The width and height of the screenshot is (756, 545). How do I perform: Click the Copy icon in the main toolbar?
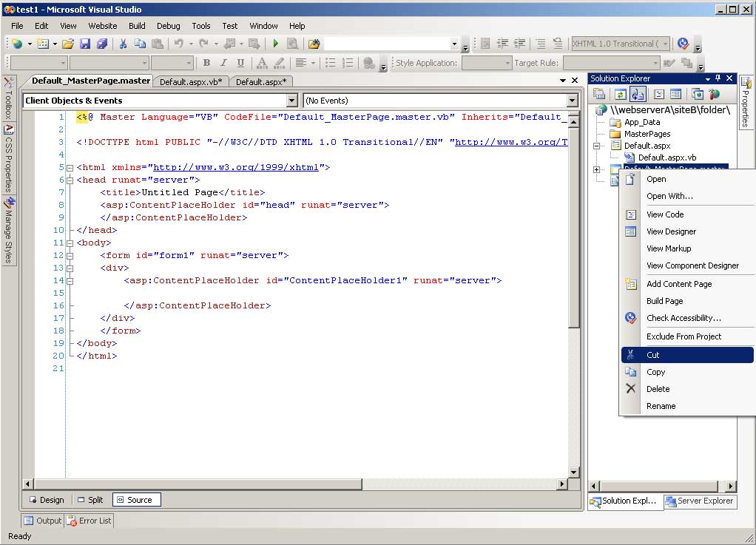tap(140, 44)
